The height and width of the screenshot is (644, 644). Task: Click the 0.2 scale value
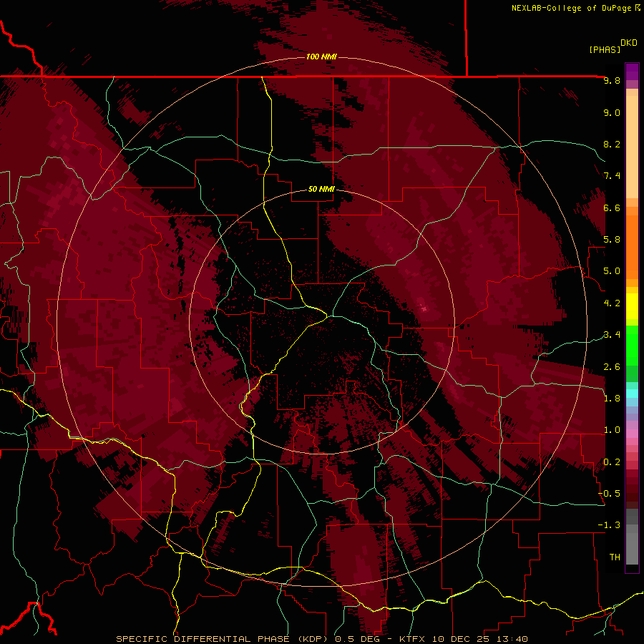tap(612, 462)
